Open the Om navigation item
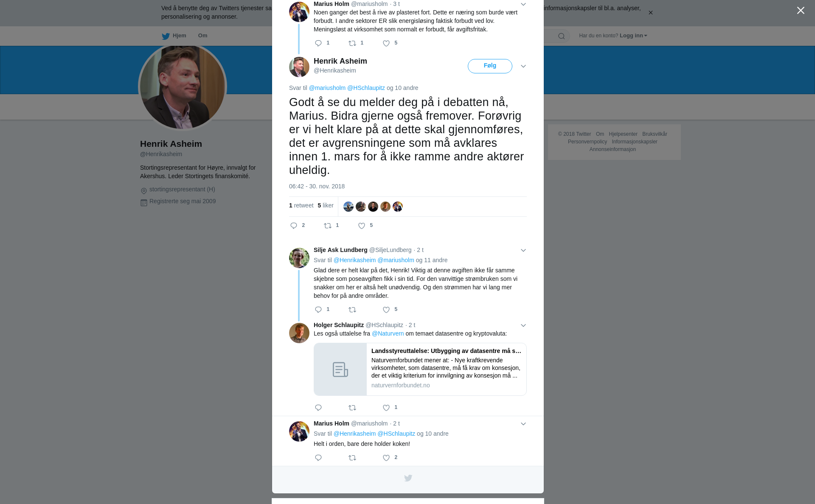Image resolution: width=815 pixels, height=504 pixels. (x=202, y=36)
